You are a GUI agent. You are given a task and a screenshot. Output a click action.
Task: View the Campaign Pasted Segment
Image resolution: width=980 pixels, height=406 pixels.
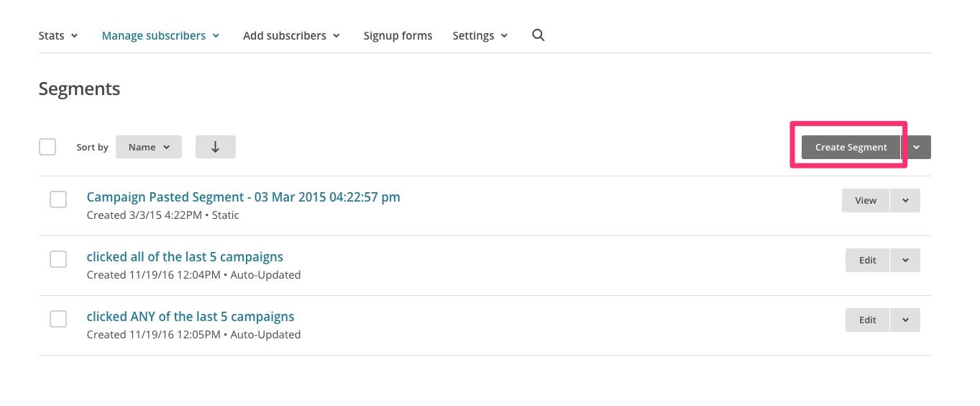(x=866, y=200)
